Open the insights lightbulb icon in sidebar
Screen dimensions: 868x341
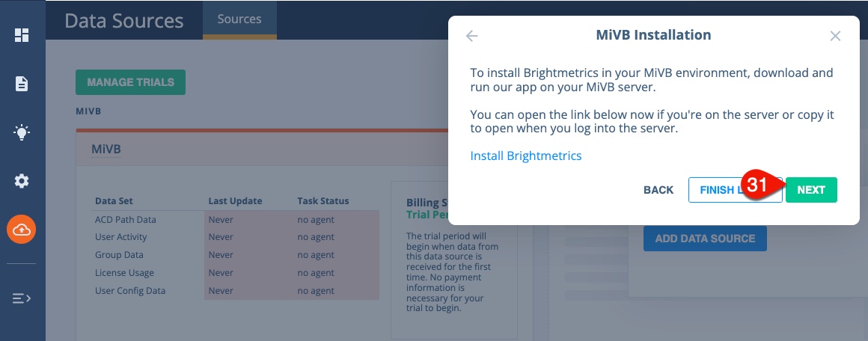pos(22,132)
